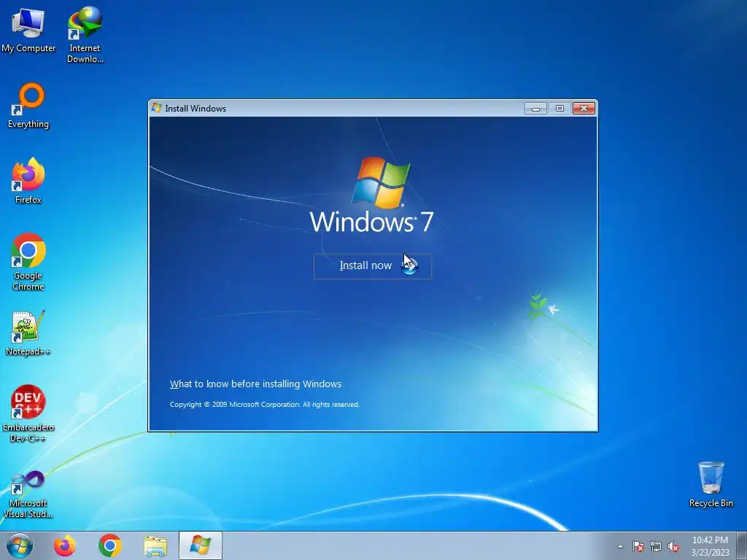The height and width of the screenshot is (560, 747).
Task: Minimize the Install Windows window
Action: coord(535,109)
